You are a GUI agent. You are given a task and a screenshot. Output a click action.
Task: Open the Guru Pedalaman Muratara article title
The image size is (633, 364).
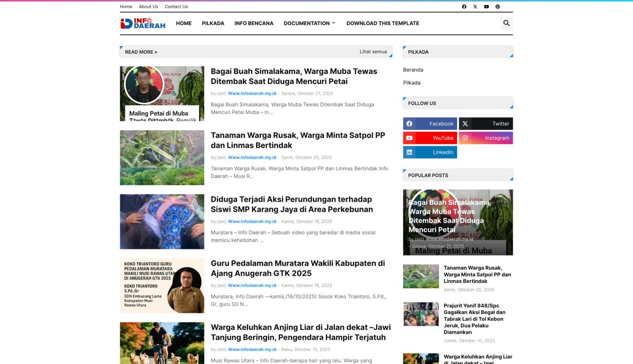coord(298,268)
